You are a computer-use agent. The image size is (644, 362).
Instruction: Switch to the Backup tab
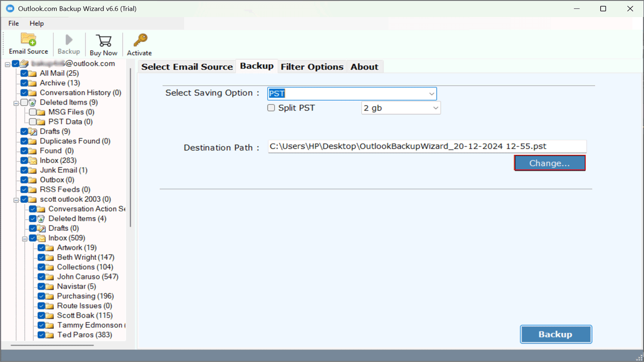tap(257, 66)
